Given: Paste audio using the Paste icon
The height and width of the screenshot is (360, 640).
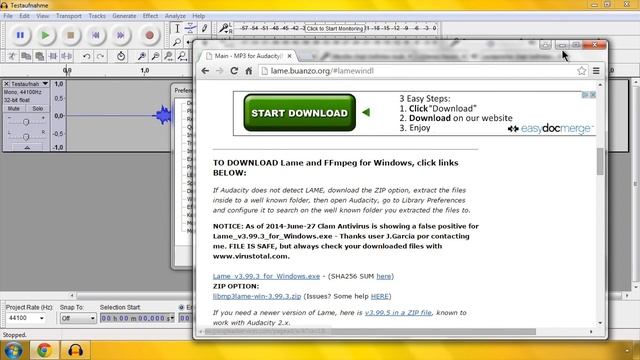Looking at the screenshot, I should pos(40,56).
